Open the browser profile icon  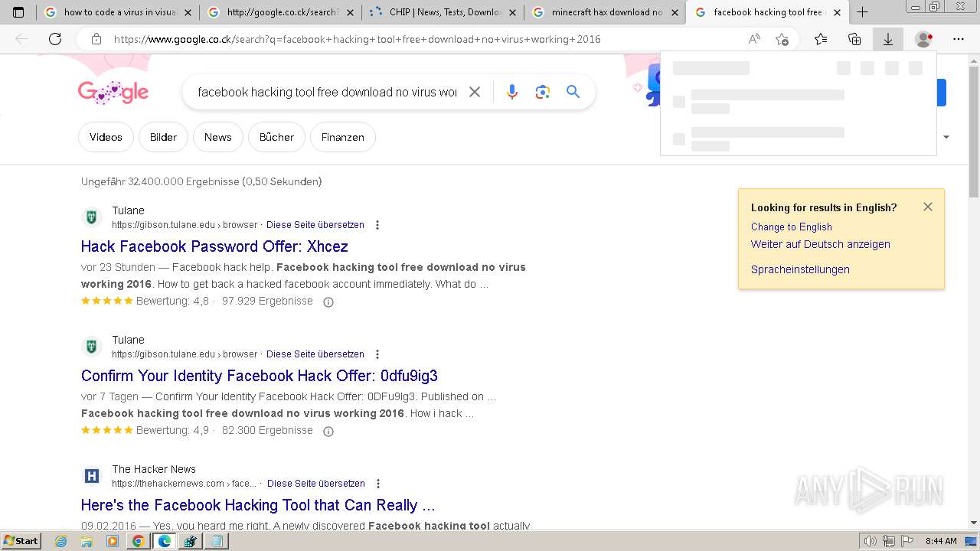click(x=924, y=39)
